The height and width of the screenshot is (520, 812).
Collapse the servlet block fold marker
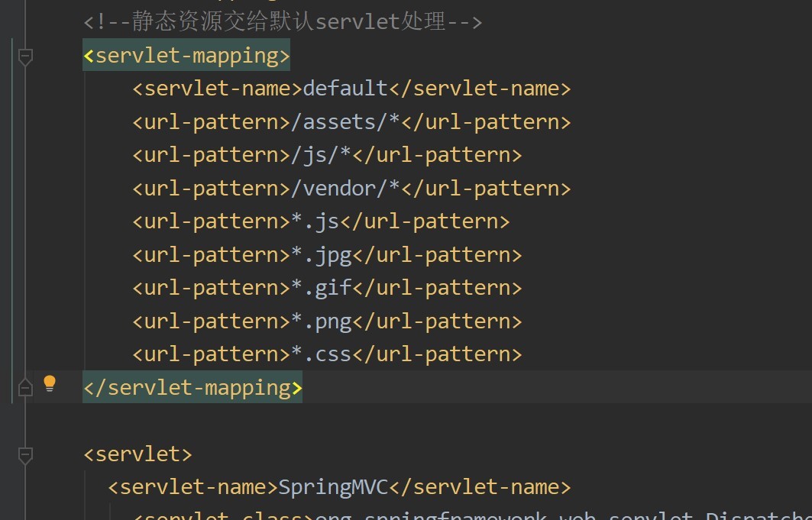25,455
